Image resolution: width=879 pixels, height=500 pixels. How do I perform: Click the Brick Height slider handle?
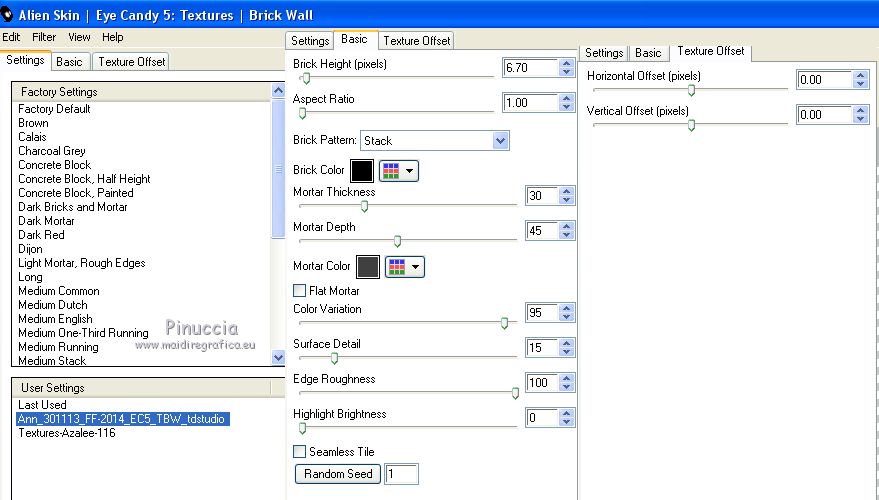[x=306, y=78]
